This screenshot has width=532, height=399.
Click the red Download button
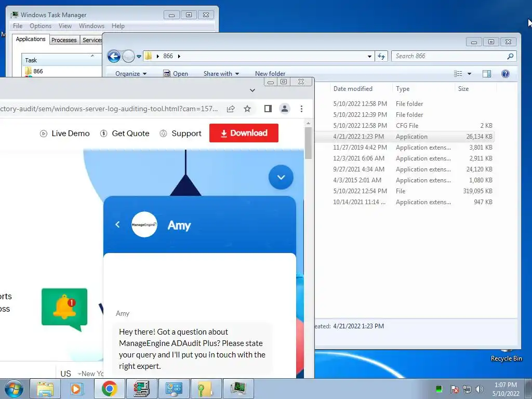pyautogui.click(x=244, y=133)
